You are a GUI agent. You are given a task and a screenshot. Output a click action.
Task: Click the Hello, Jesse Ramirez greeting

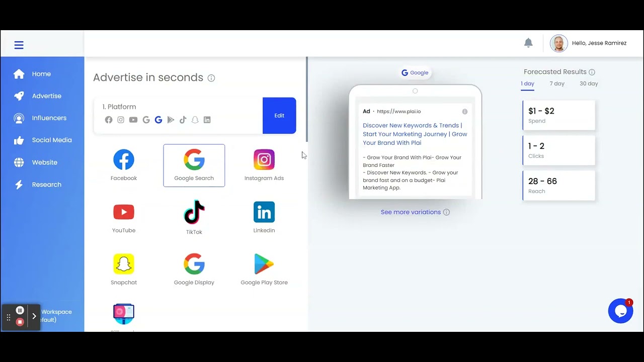599,43
